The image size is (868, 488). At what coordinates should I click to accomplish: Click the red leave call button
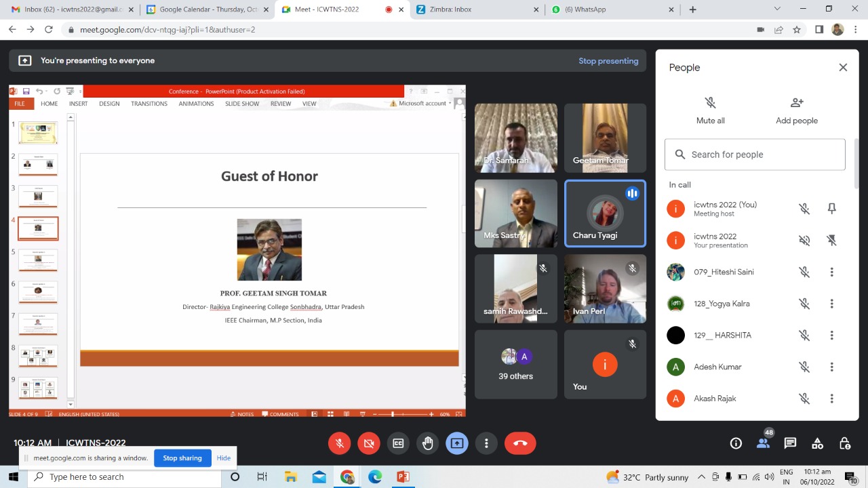pyautogui.click(x=520, y=443)
